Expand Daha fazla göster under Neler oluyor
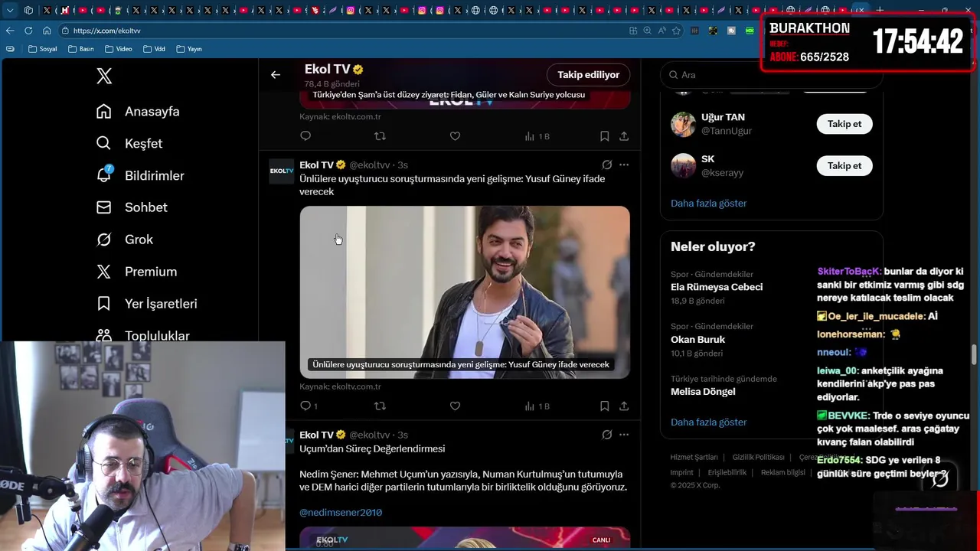 pyautogui.click(x=708, y=422)
